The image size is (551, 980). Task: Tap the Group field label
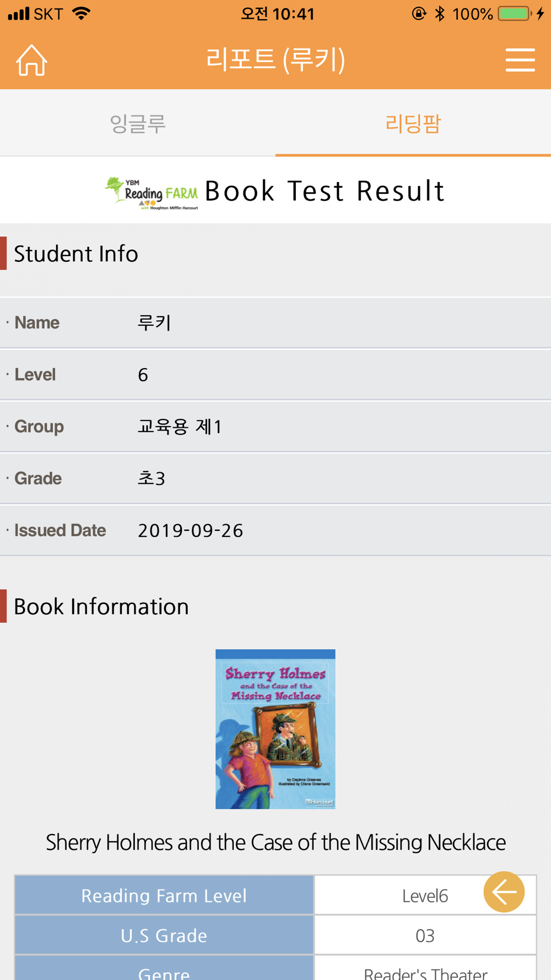point(39,427)
